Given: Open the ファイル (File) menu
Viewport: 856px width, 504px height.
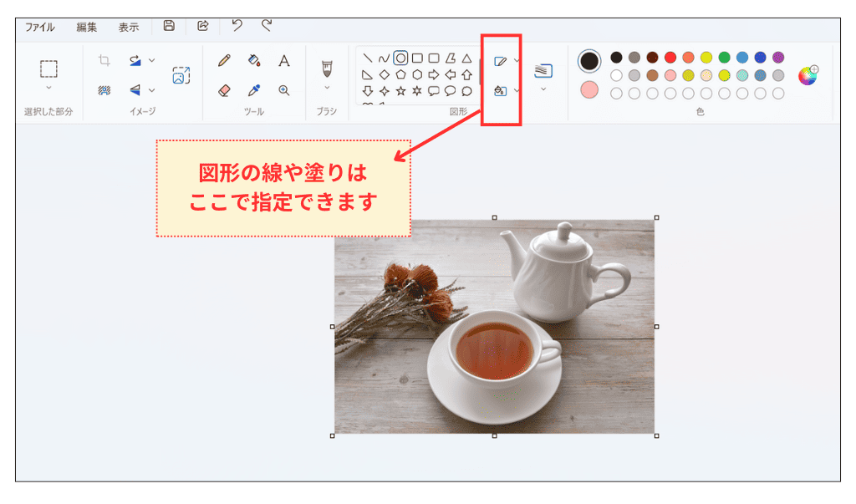Looking at the screenshot, I should pos(39,26).
